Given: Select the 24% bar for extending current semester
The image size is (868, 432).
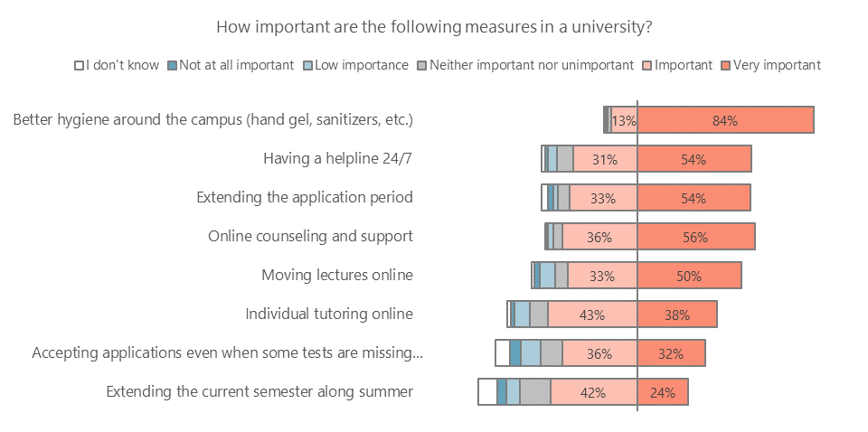Looking at the screenshot, I should pos(663,392).
